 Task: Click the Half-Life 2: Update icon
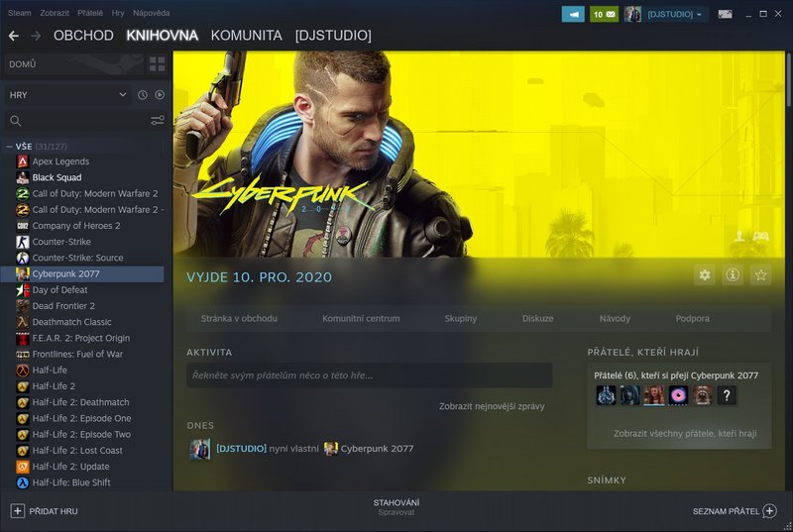click(x=23, y=467)
